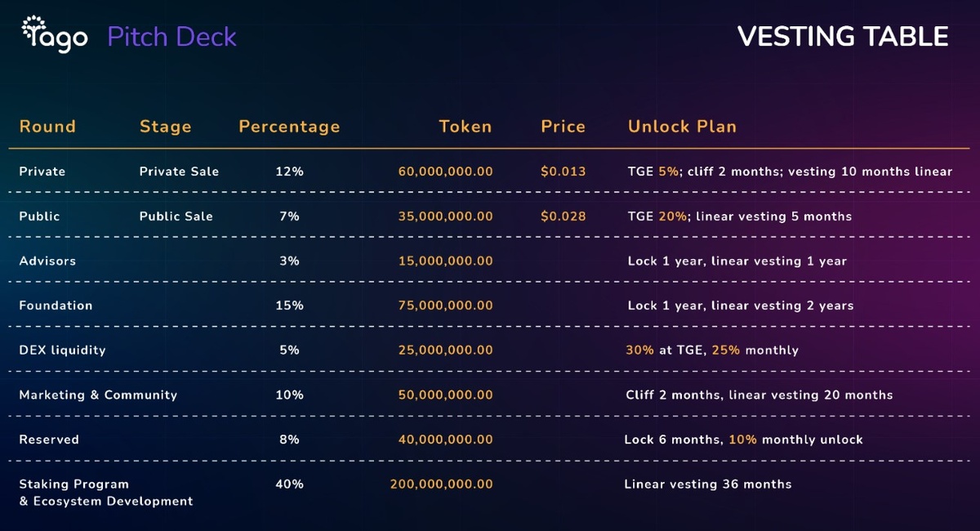Click the Tago logo icon
980x531 pixels.
[33, 31]
